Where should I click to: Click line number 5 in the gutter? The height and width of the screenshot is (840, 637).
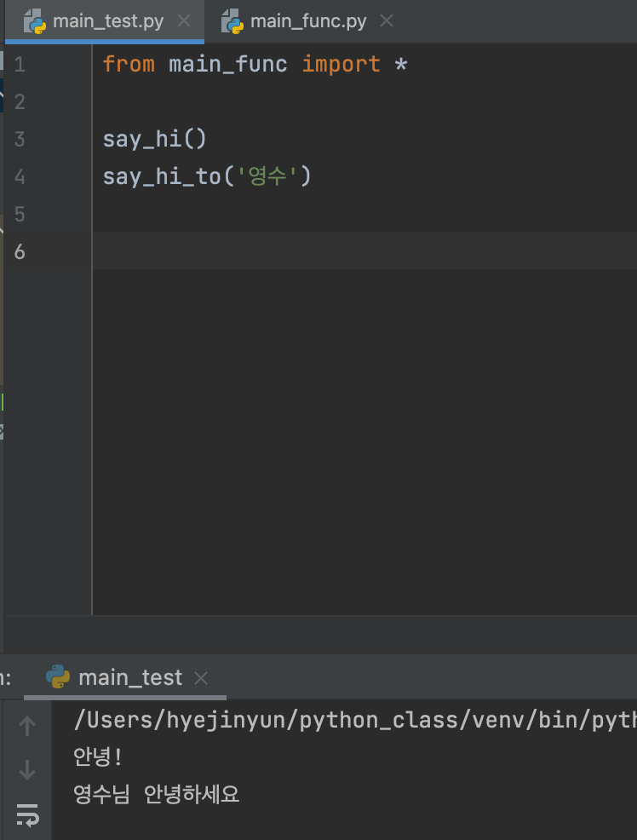point(20,215)
